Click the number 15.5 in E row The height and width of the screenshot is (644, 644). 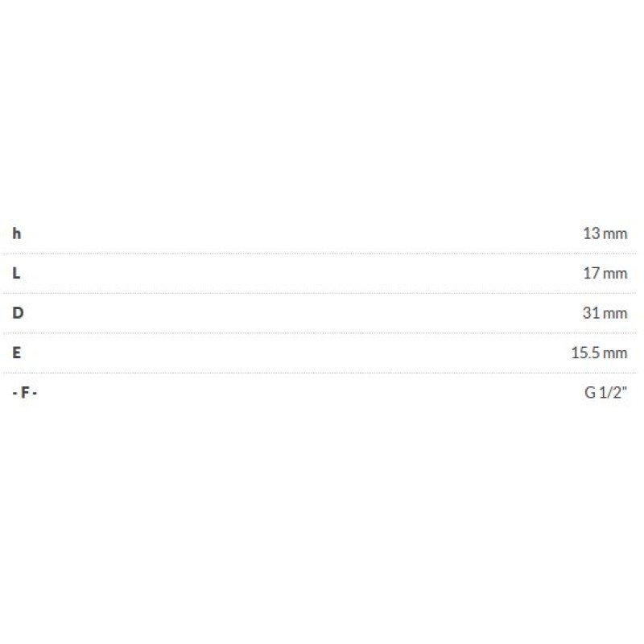(x=584, y=353)
